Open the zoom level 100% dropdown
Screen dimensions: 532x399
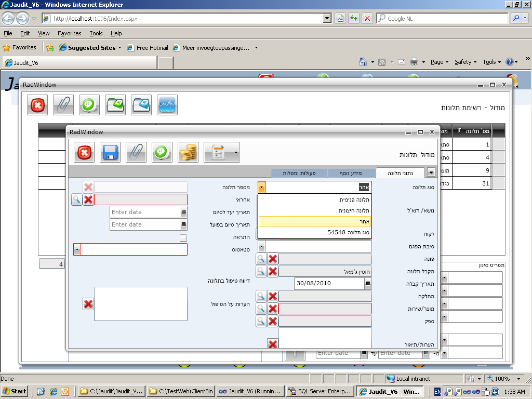click(519, 379)
